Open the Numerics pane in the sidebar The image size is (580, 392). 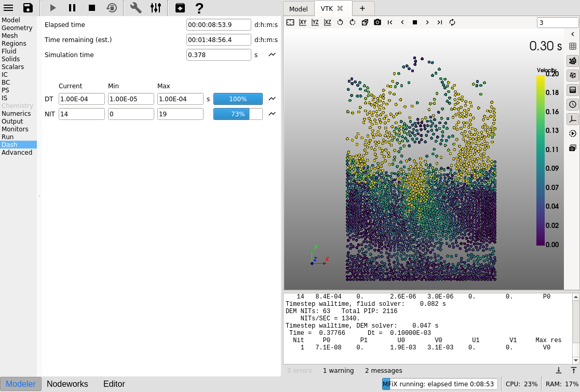coord(16,114)
